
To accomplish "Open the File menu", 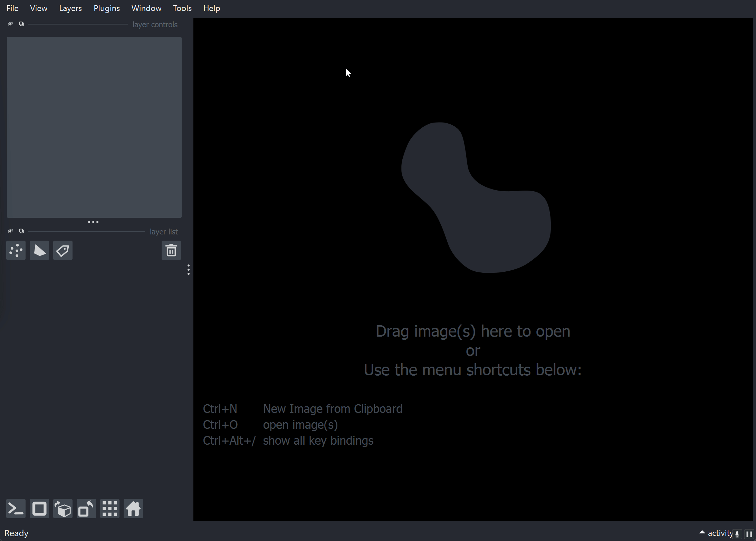I will pyautogui.click(x=12, y=8).
